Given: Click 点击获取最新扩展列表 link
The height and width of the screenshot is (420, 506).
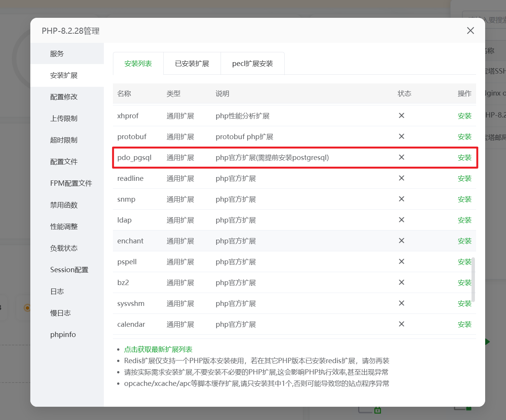Looking at the screenshot, I should click(x=158, y=349).
